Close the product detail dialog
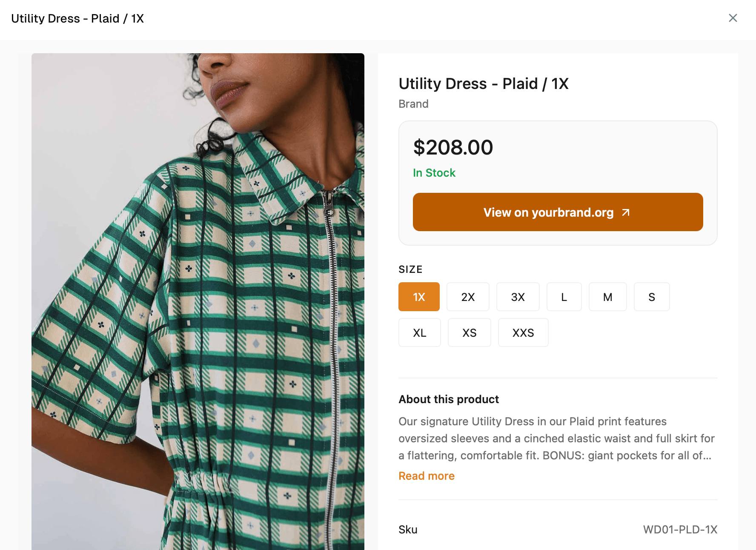 pyautogui.click(x=733, y=18)
